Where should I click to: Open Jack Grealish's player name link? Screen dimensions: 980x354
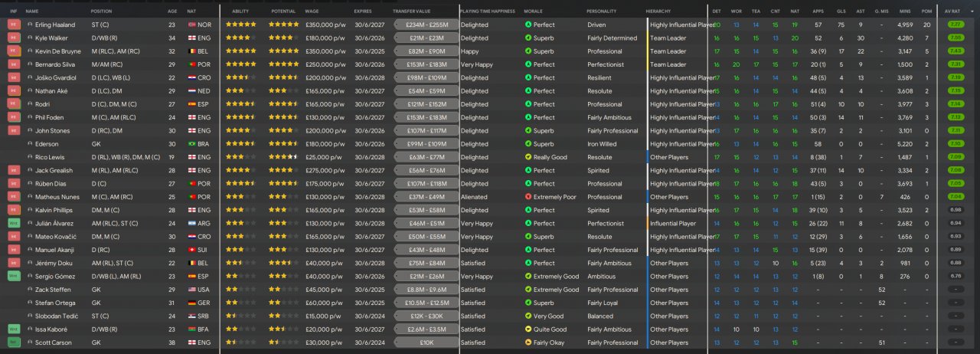tap(53, 170)
